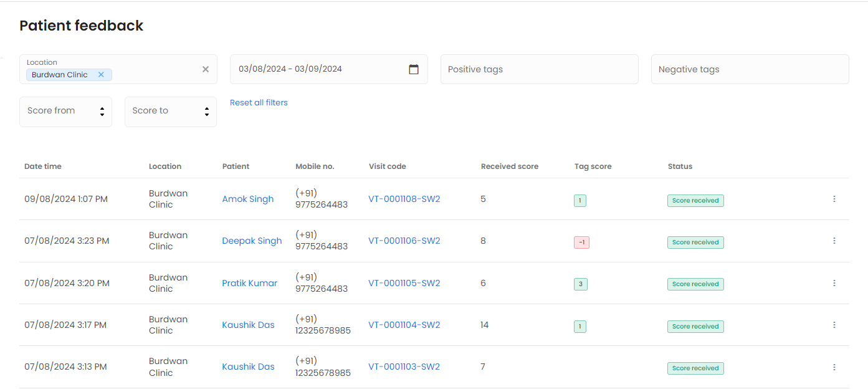Click the Received score column header

coord(509,166)
